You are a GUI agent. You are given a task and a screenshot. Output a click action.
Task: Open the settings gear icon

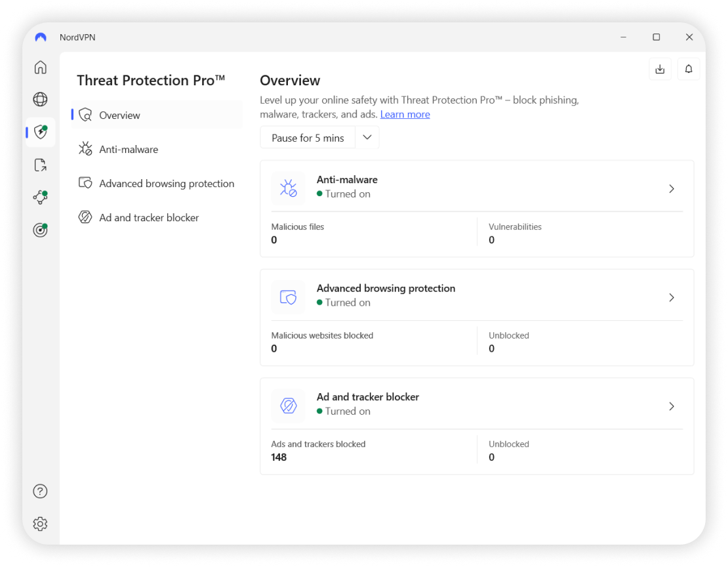pyautogui.click(x=41, y=524)
